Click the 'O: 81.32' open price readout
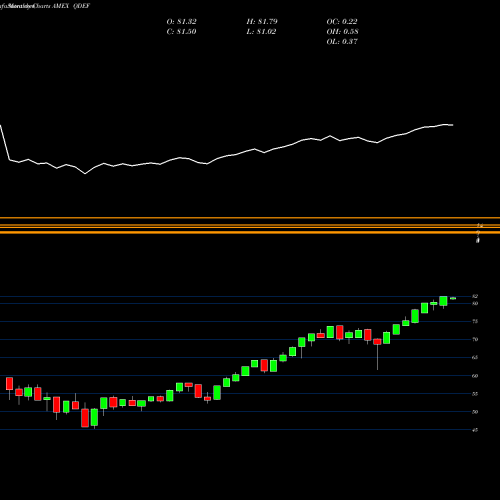Viewport: 500px width, 500px height. point(181,22)
